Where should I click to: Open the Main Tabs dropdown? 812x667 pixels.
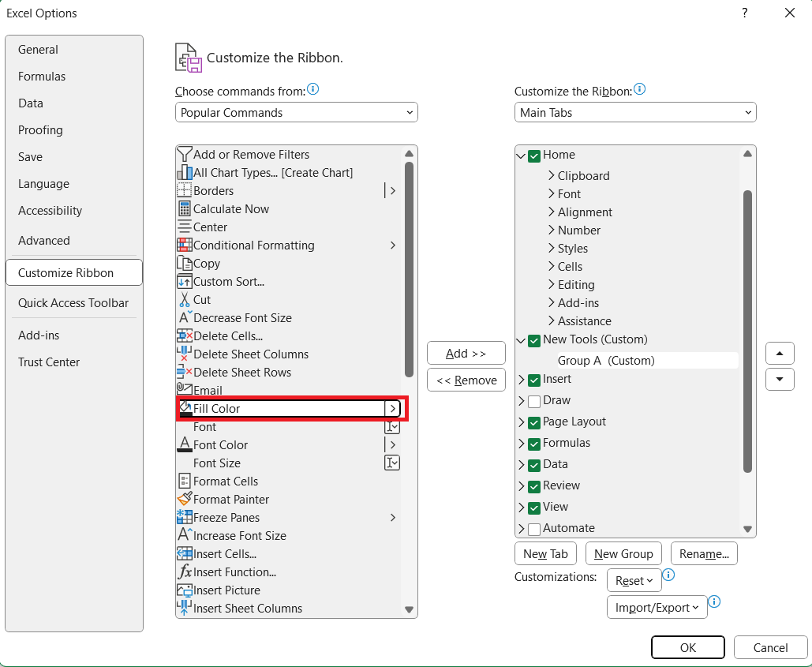tap(635, 112)
